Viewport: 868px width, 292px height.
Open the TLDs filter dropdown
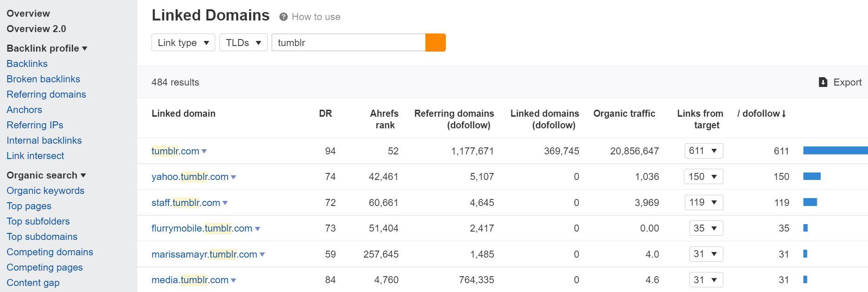244,43
